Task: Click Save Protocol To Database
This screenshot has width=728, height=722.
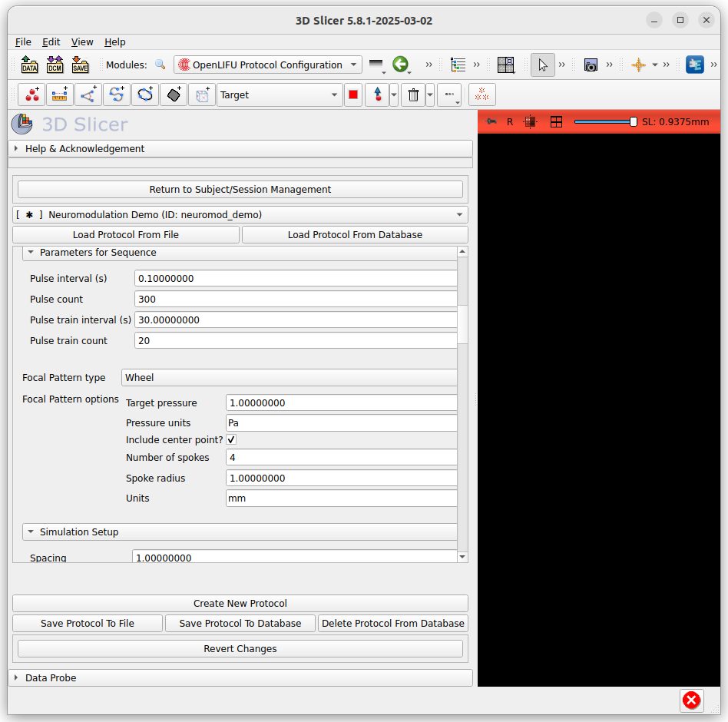Action: point(240,623)
